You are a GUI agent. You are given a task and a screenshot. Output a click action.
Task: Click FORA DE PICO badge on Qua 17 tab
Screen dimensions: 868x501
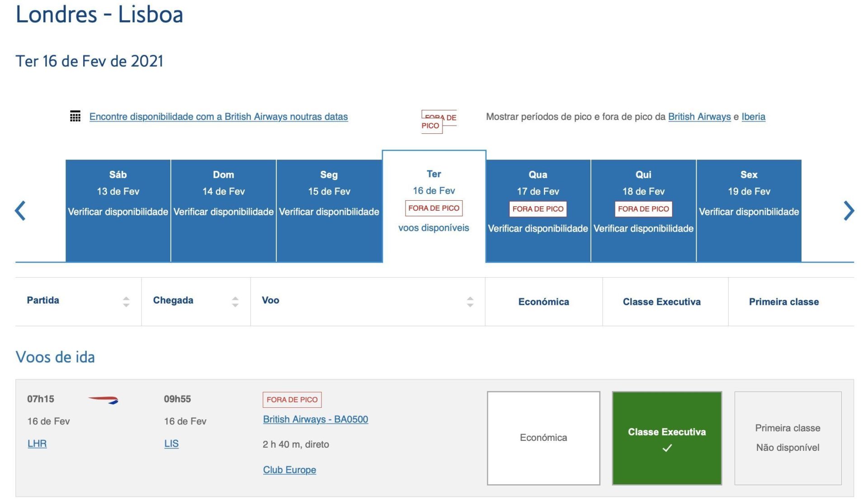(538, 209)
